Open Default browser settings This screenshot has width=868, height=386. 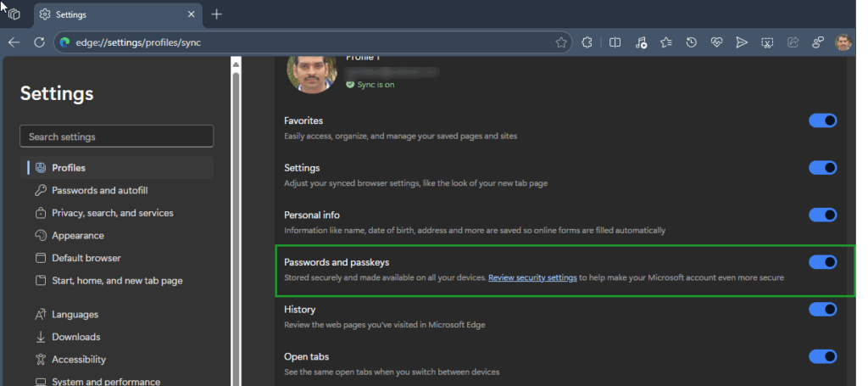(x=86, y=258)
